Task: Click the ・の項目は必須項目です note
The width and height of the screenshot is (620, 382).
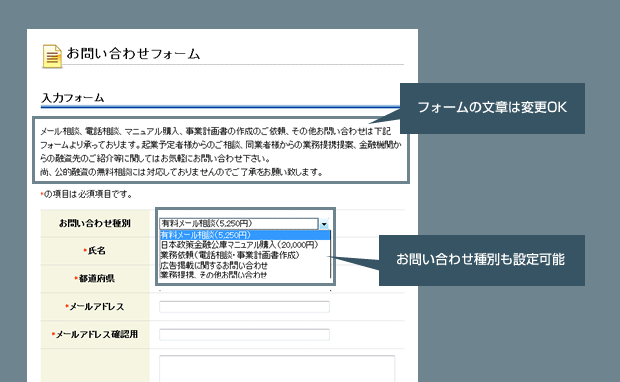Action: pos(87,194)
